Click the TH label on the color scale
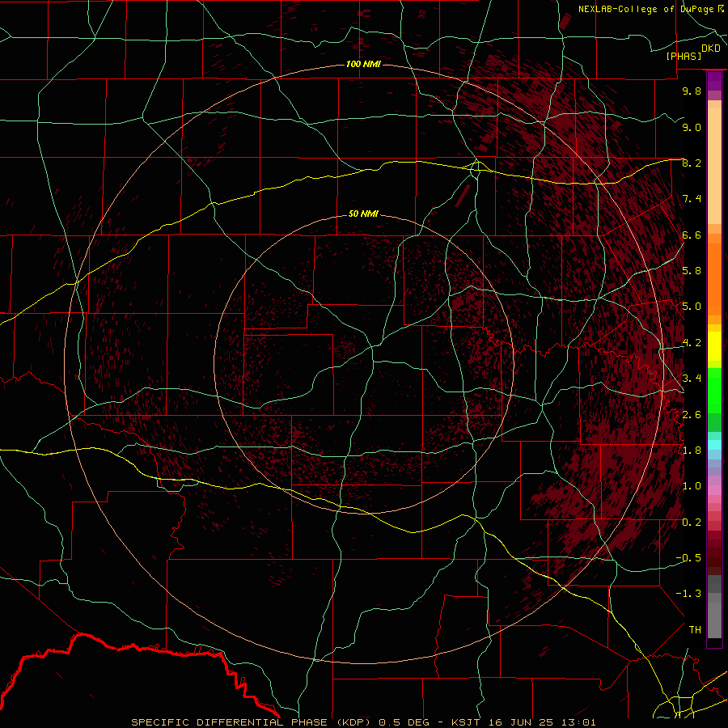This screenshot has width=728, height=728. 695,630
